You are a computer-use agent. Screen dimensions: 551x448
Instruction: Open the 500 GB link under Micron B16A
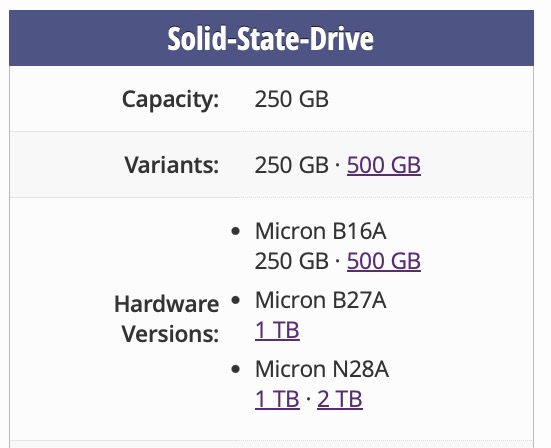click(384, 261)
